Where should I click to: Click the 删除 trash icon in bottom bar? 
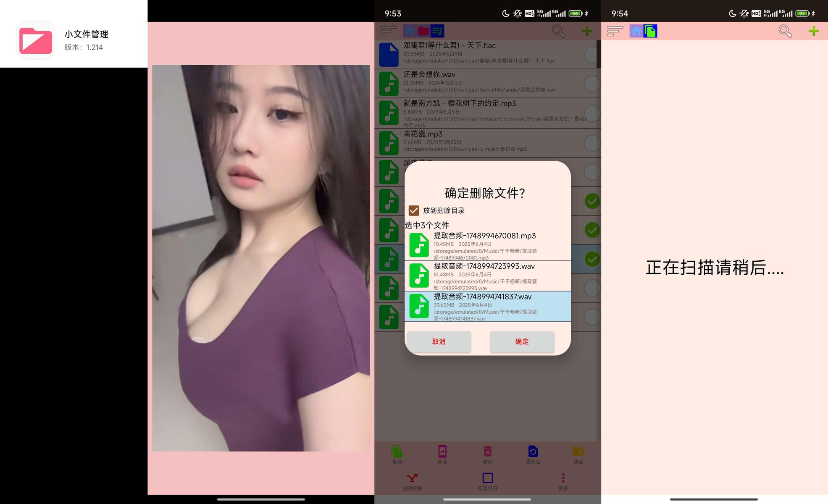pyautogui.click(x=487, y=452)
